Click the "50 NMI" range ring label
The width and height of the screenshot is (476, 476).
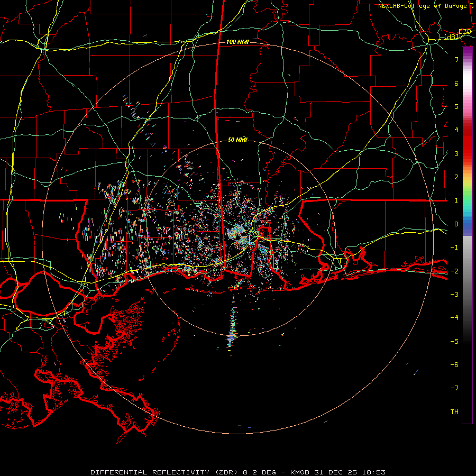[x=237, y=140]
